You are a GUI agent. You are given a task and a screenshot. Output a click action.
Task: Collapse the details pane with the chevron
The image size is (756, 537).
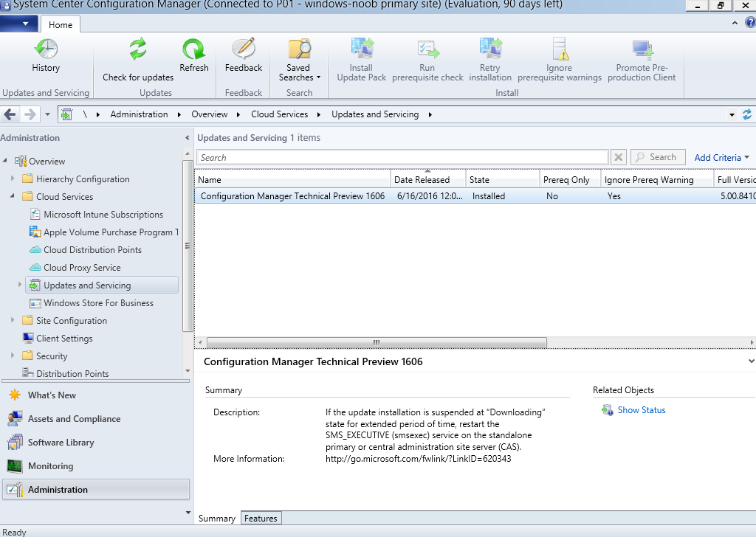[751, 361]
